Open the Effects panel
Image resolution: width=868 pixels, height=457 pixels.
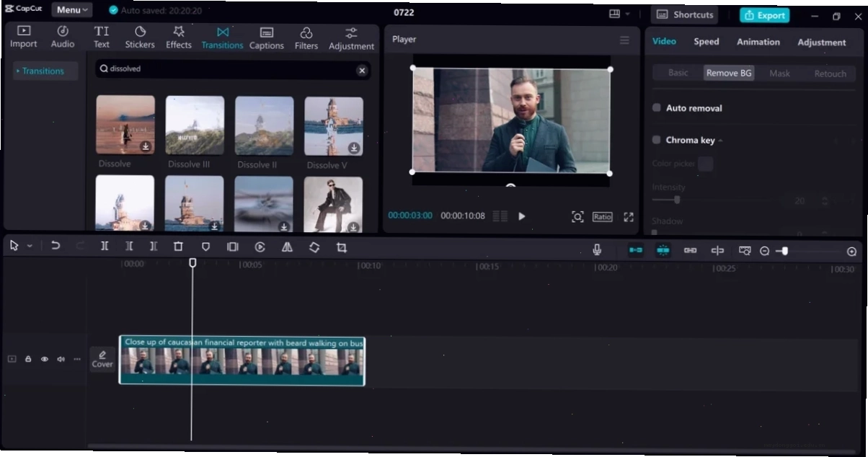click(x=179, y=37)
